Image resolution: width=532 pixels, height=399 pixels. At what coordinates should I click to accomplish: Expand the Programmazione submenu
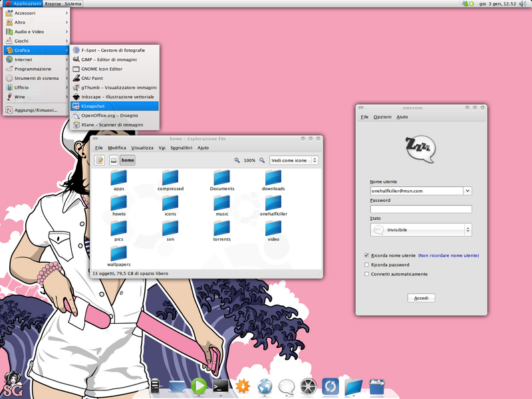[x=37, y=69]
